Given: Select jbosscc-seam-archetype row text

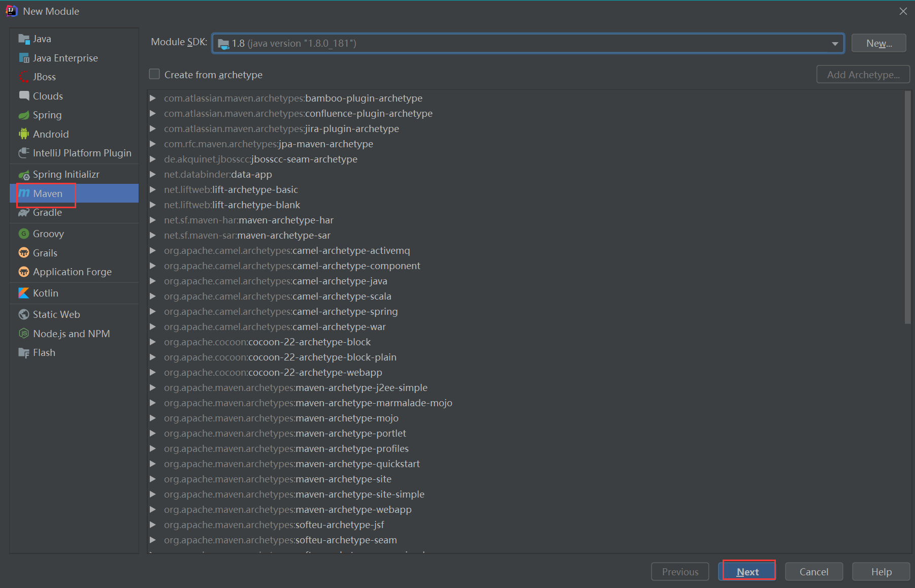Looking at the screenshot, I should point(260,159).
